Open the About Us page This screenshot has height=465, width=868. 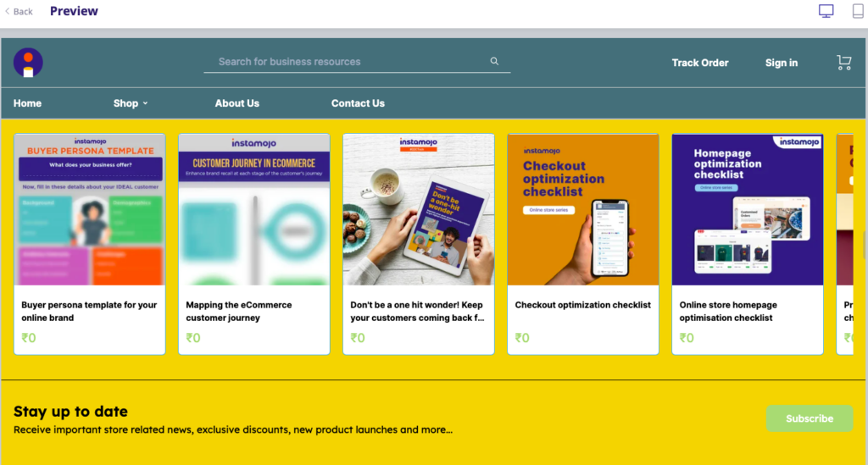click(x=236, y=103)
